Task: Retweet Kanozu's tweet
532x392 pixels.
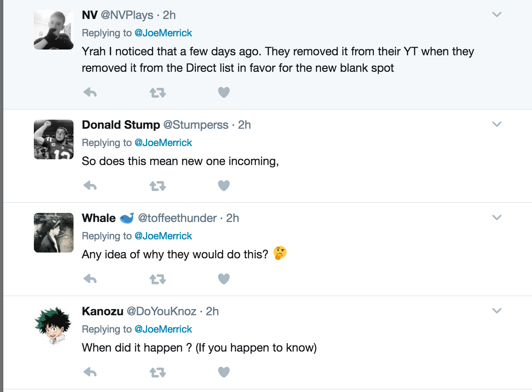Action: 157,373
